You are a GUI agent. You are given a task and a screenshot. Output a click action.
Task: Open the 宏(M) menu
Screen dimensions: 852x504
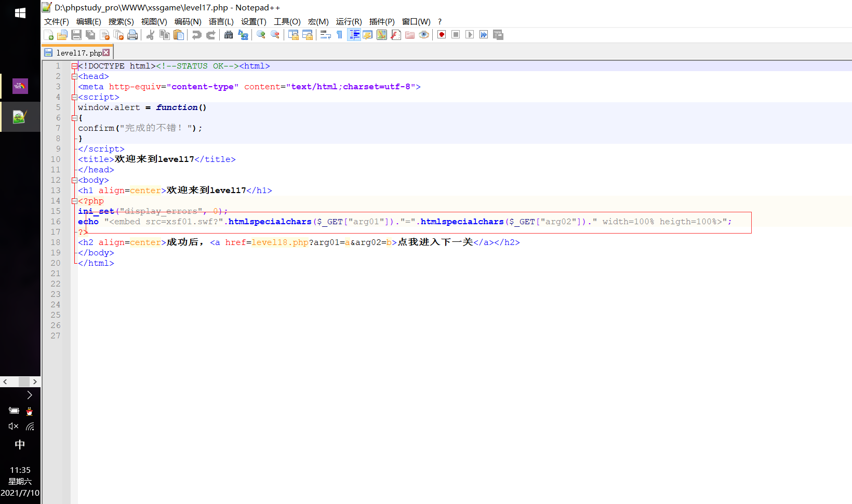pyautogui.click(x=318, y=21)
